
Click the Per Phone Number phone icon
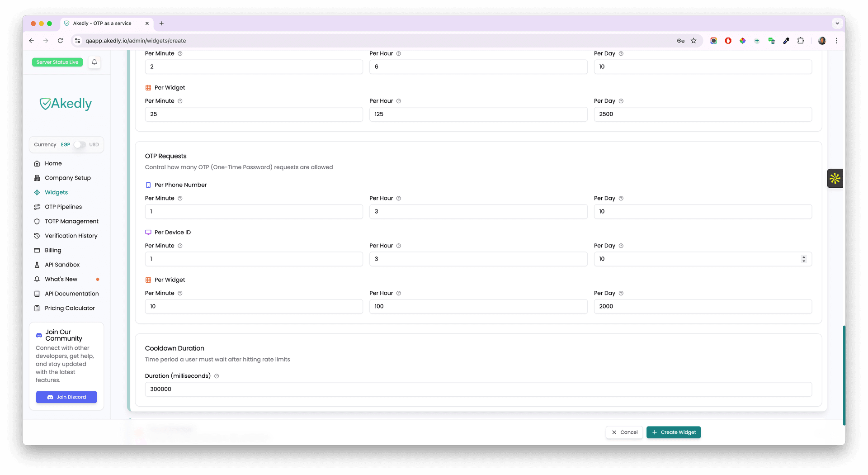pos(148,185)
